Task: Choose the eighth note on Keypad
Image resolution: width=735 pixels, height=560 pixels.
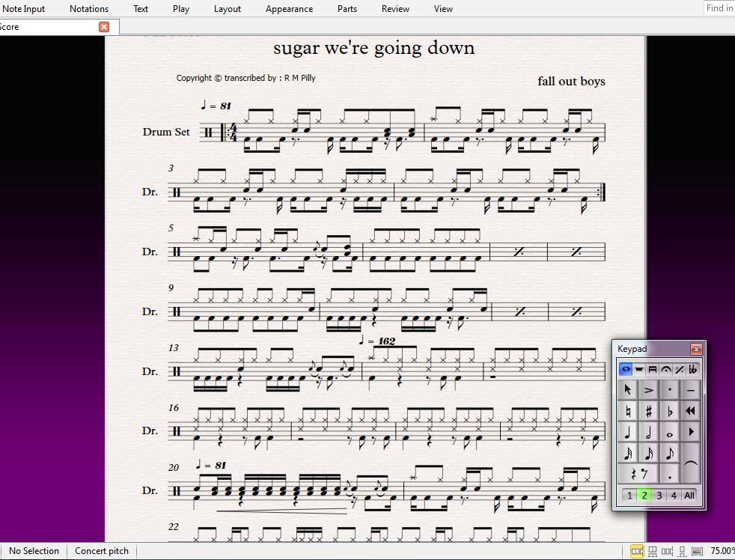Action: coord(669,454)
